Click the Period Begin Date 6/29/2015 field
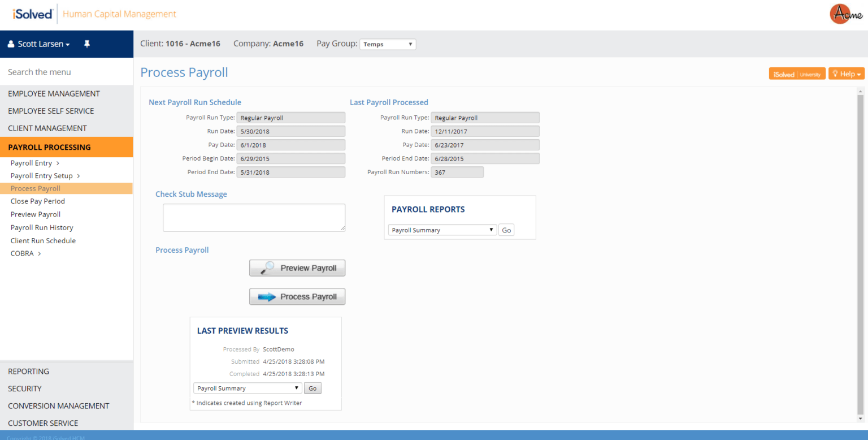The height and width of the screenshot is (440, 868). point(291,158)
